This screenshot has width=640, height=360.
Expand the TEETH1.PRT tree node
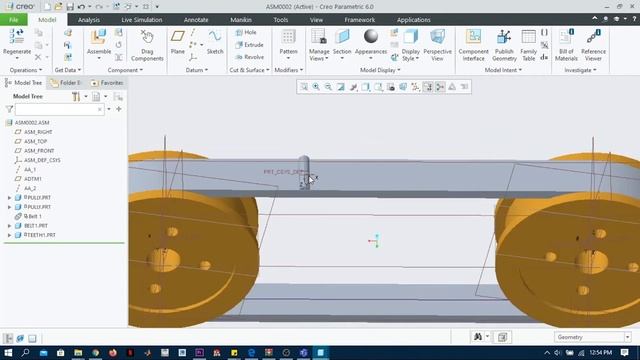pos(9,235)
